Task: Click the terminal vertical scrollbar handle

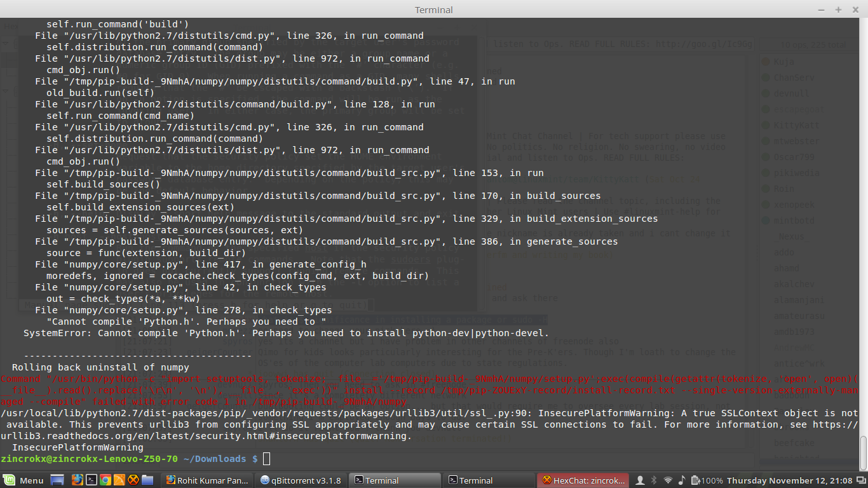Action: (x=864, y=452)
